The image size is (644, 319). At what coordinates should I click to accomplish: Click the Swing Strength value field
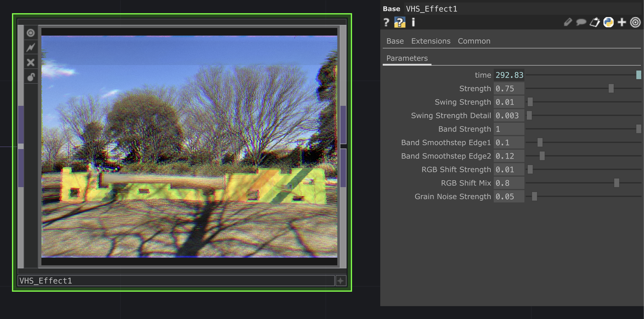tap(509, 102)
